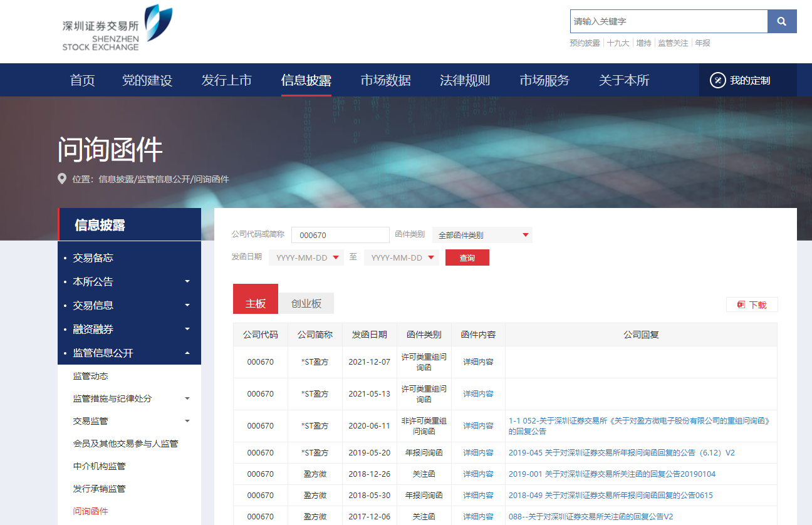This screenshot has height=525, width=812.
Task: Open the 函件类别 dropdown
Action: (x=482, y=235)
